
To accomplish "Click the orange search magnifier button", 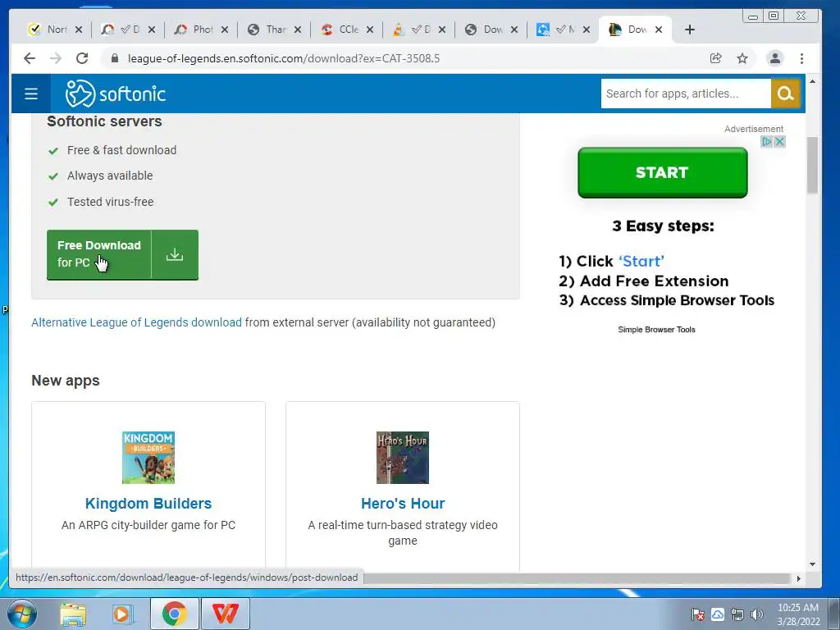I will coord(785,94).
